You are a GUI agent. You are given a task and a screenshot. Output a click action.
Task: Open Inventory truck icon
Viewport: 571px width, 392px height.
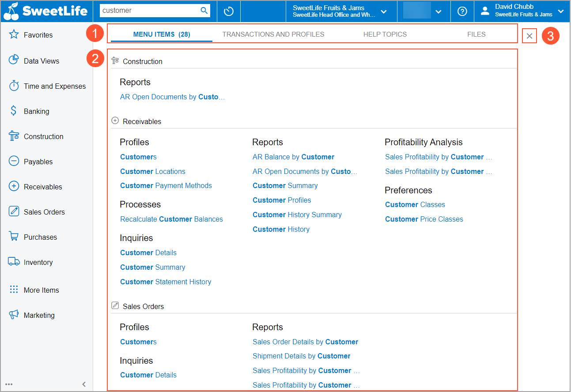14,262
